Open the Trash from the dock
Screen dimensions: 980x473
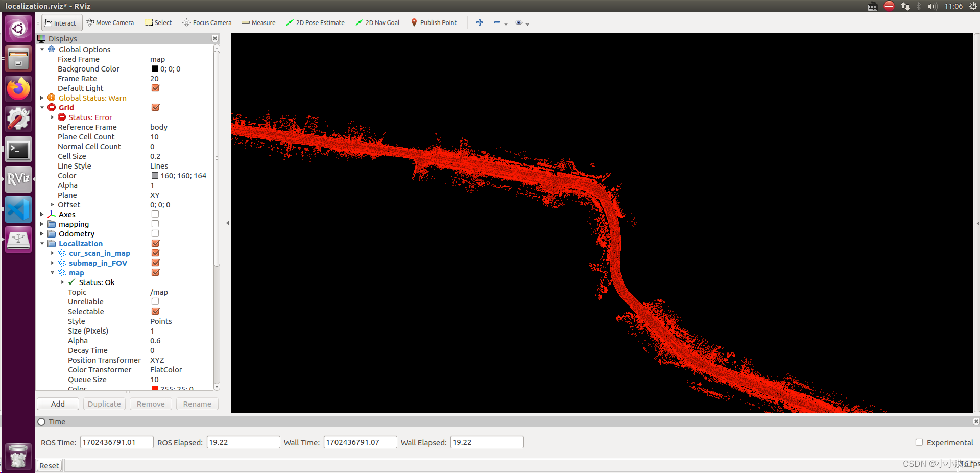coord(18,456)
